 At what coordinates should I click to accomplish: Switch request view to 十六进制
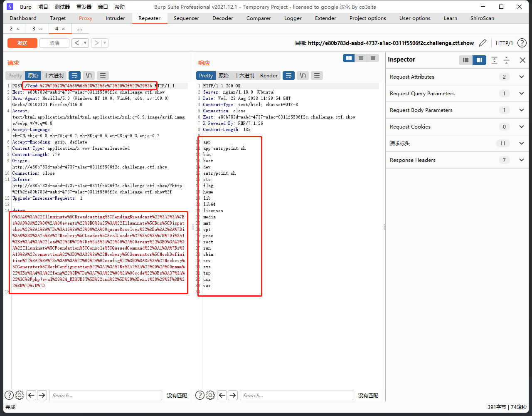pyautogui.click(x=54, y=75)
